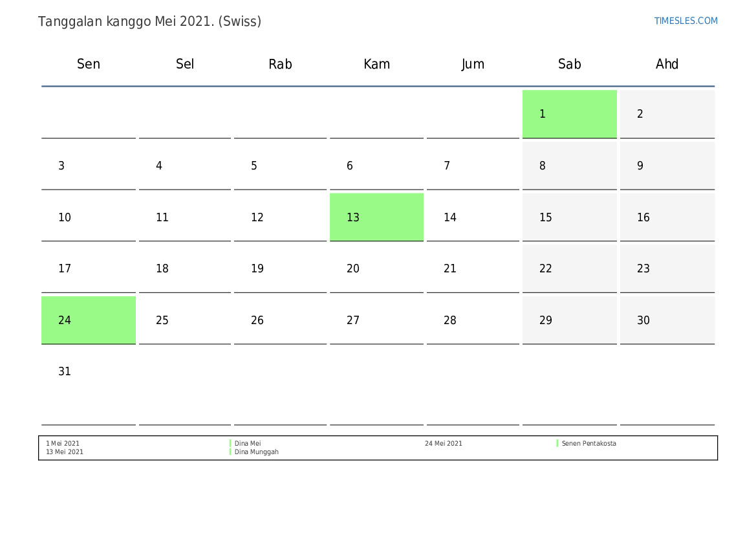Select the highlighted May 1 holiday cell
The height and width of the screenshot is (535, 756).
tap(569, 114)
